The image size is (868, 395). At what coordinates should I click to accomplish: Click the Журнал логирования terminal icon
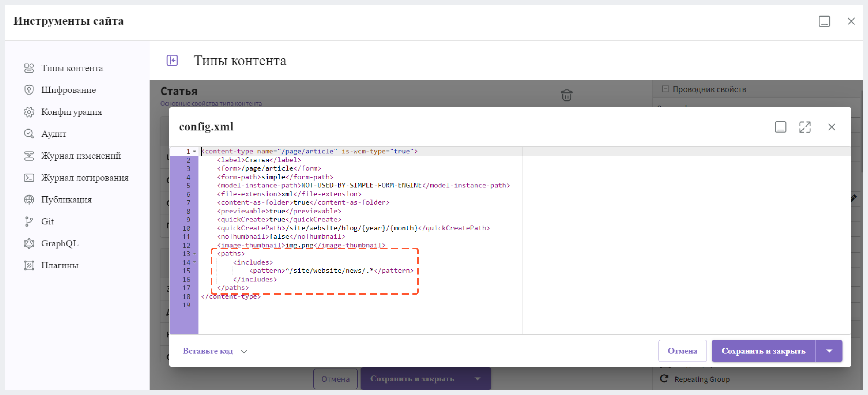pos(29,177)
